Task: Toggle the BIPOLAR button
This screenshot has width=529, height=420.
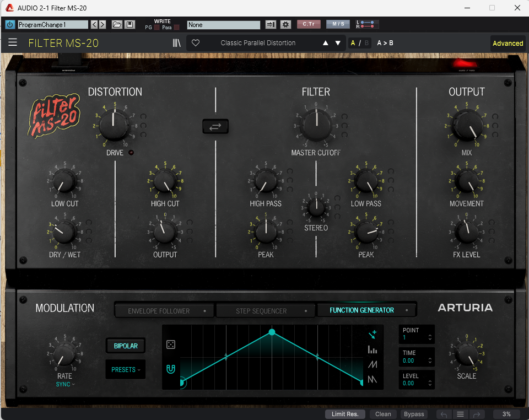Action: [126, 346]
